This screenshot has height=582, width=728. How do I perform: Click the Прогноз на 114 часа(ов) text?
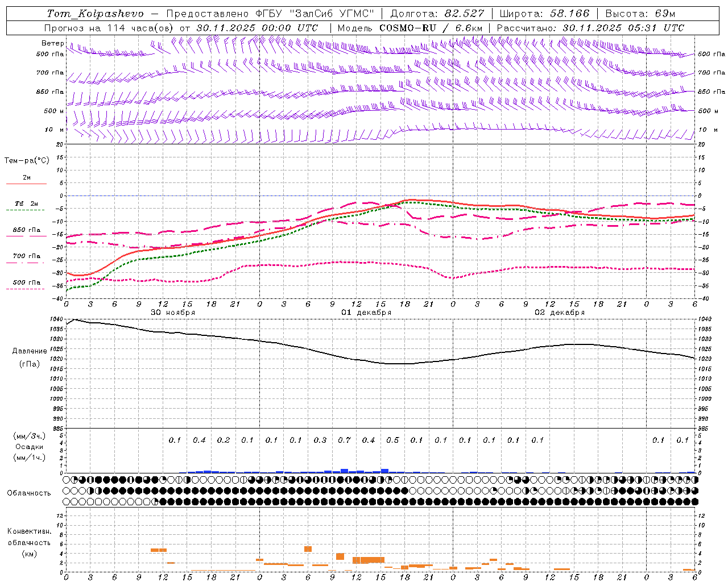tap(109, 28)
